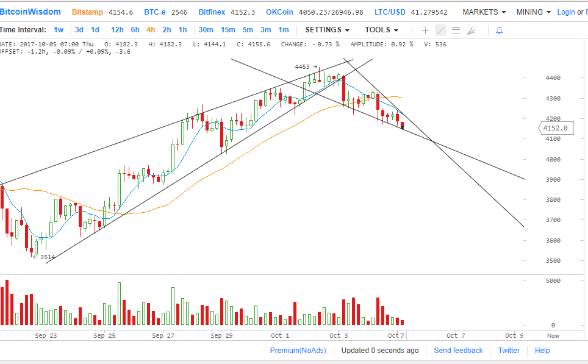The height and width of the screenshot is (364, 588).
Task: Click the Premium(NoAds) link
Action: click(298, 350)
